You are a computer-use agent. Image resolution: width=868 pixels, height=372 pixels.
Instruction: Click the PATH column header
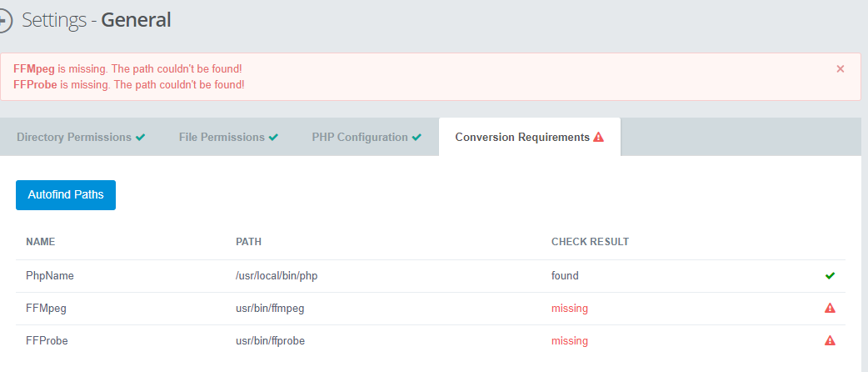(248, 242)
